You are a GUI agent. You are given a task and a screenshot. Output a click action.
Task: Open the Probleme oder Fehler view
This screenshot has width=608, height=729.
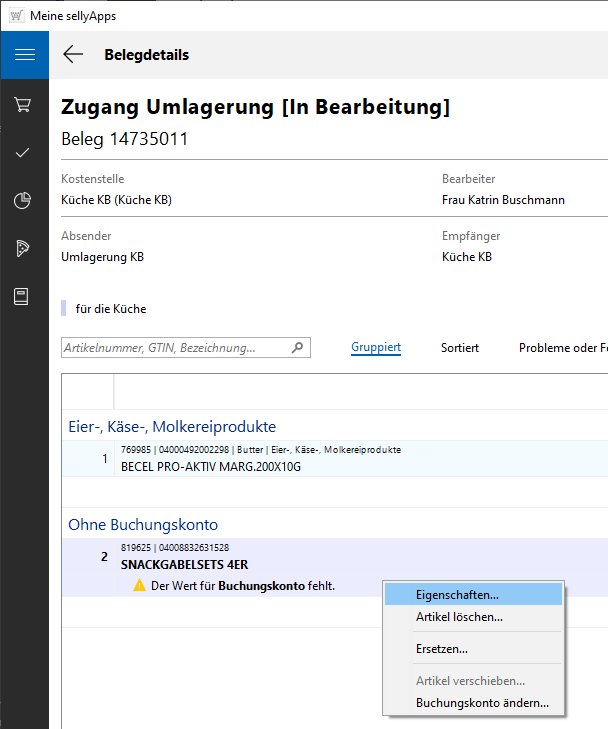pos(562,348)
